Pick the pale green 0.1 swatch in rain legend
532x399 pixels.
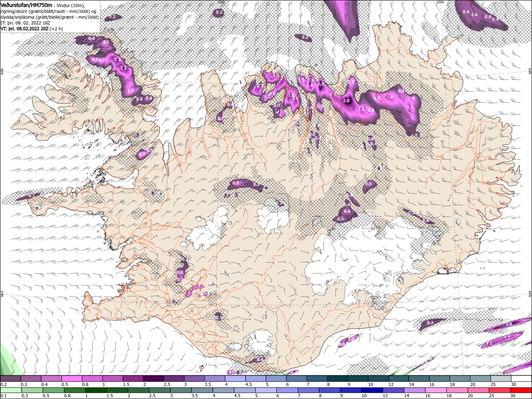tap(11, 390)
